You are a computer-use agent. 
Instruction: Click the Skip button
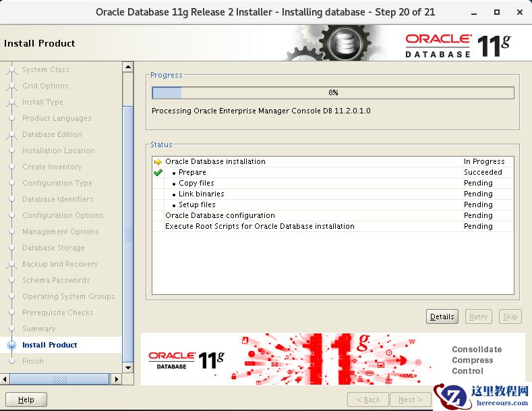[510, 317]
